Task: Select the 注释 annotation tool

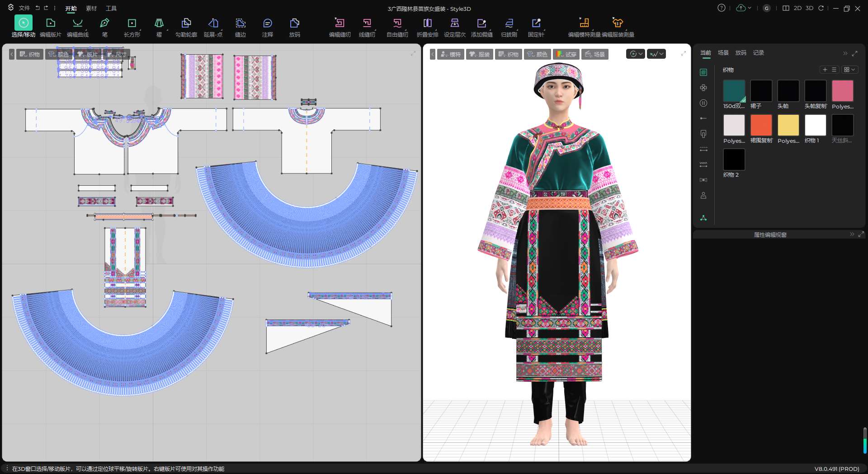Action: click(267, 27)
